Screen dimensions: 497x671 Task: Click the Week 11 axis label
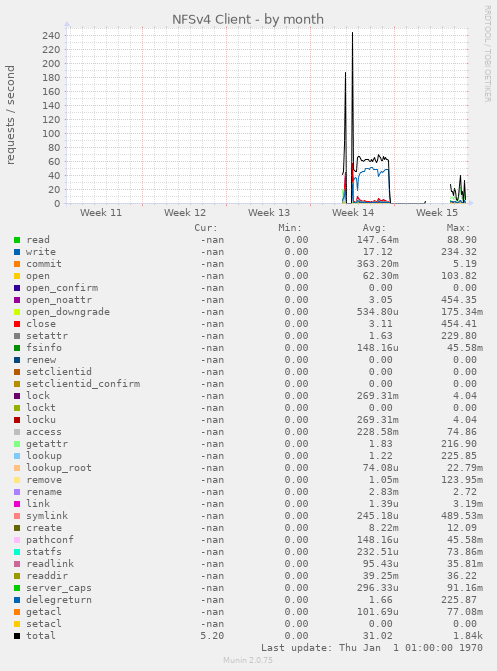(x=101, y=213)
